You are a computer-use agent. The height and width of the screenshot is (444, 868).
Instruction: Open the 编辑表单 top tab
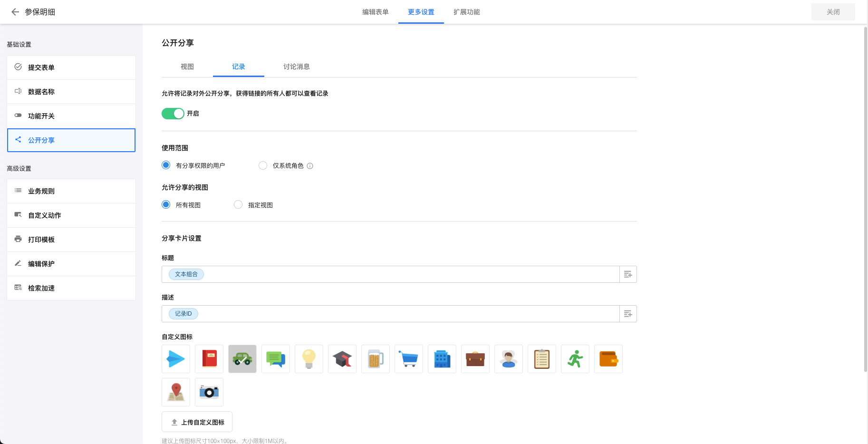click(375, 12)
